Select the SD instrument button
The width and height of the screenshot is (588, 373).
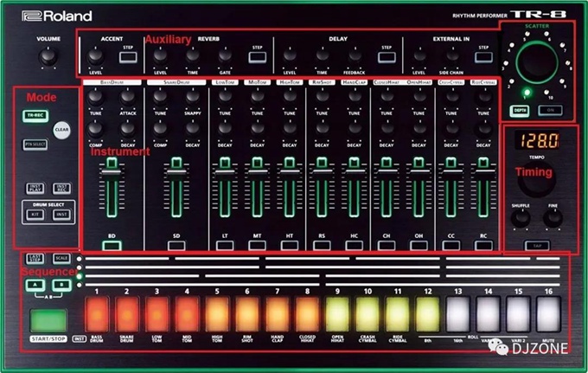176,246
